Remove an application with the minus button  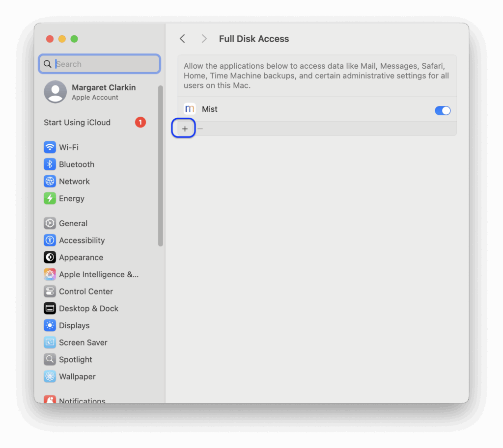click(x=200, y=129)
